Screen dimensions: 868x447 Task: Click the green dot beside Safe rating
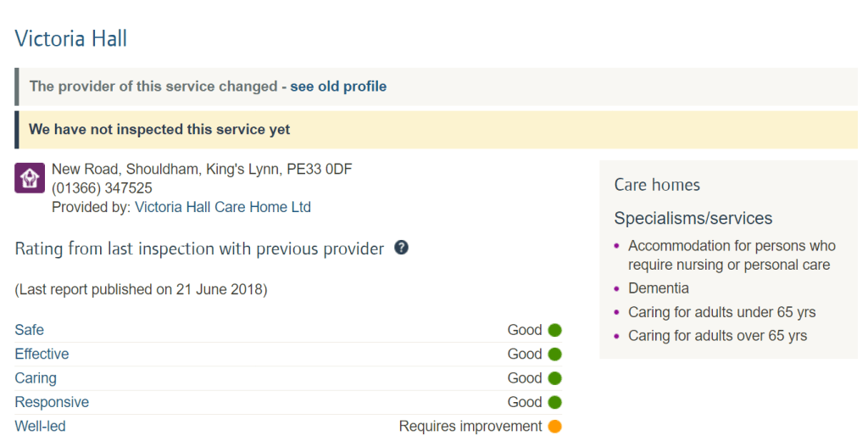(x=555, y=330)
